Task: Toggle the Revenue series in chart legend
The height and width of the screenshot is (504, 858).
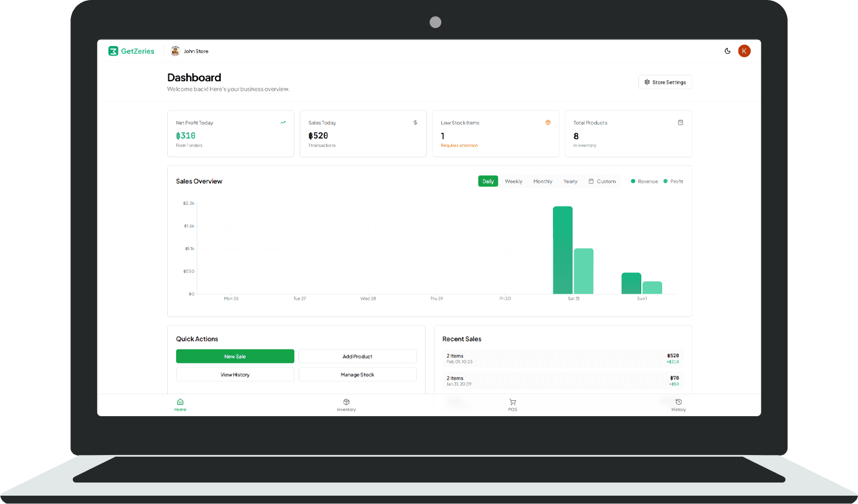Action: 644,181
